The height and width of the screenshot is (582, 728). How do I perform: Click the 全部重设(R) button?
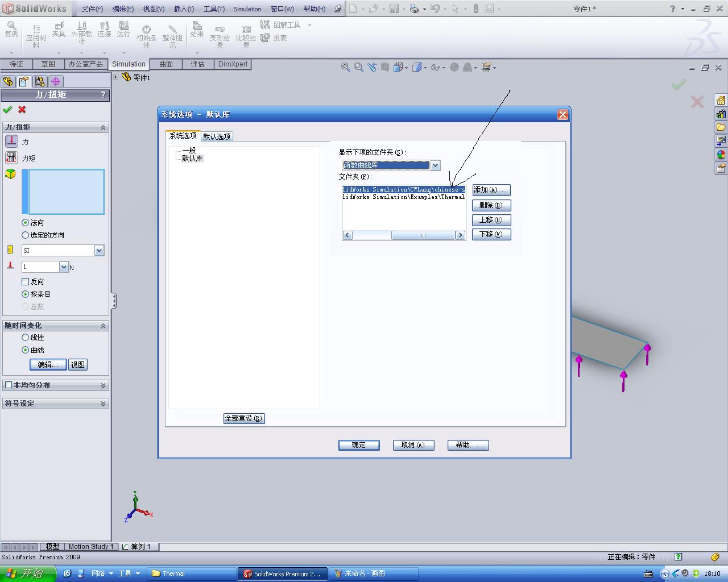tap(244, 418)
